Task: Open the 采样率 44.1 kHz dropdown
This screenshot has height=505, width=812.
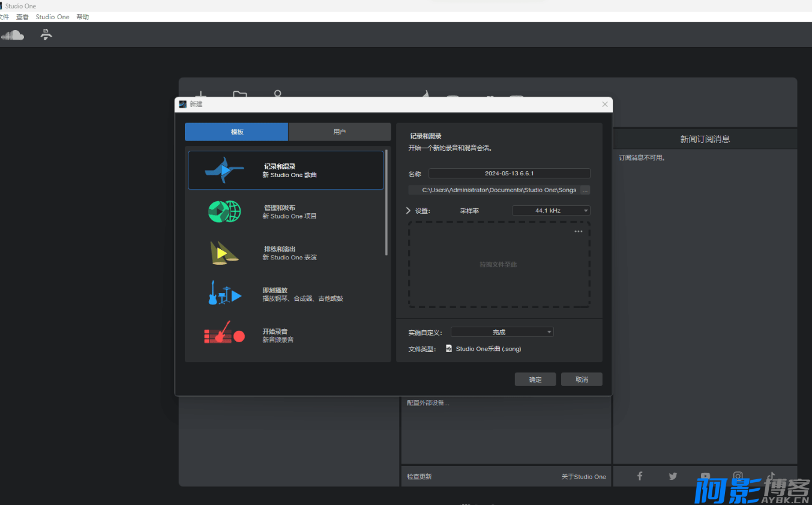Action: point(551,211)
